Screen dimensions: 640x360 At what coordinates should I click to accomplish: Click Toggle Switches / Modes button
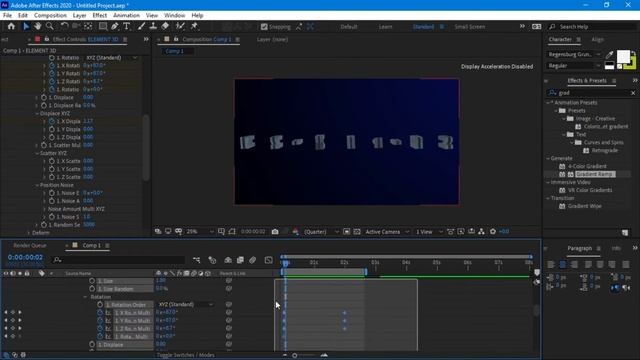click(x=186, y=355)
